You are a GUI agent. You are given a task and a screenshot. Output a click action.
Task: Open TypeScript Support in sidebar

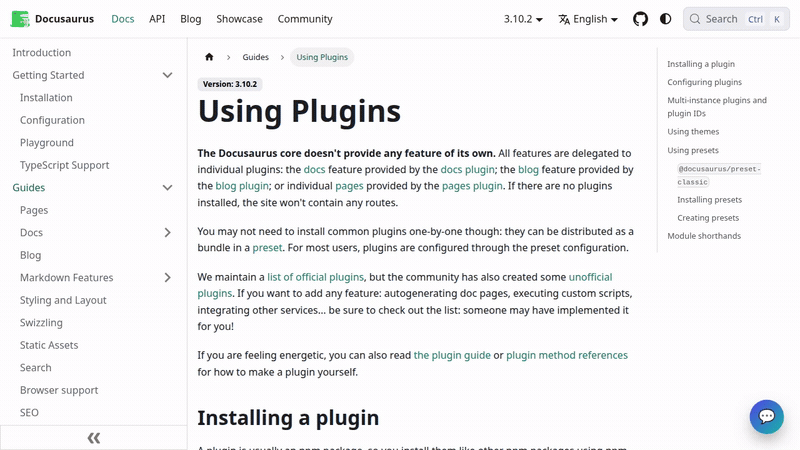point(64,165)
